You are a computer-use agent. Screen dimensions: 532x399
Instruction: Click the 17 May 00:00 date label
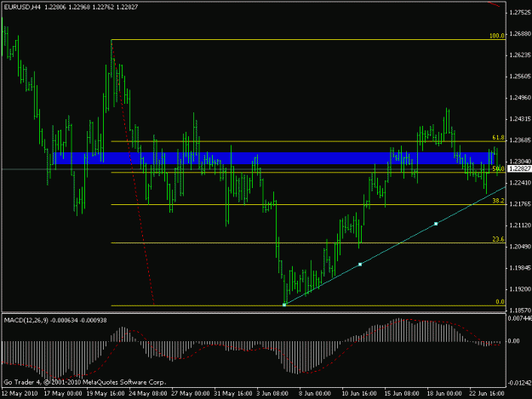pyautogui.click(x=63, y=394)
